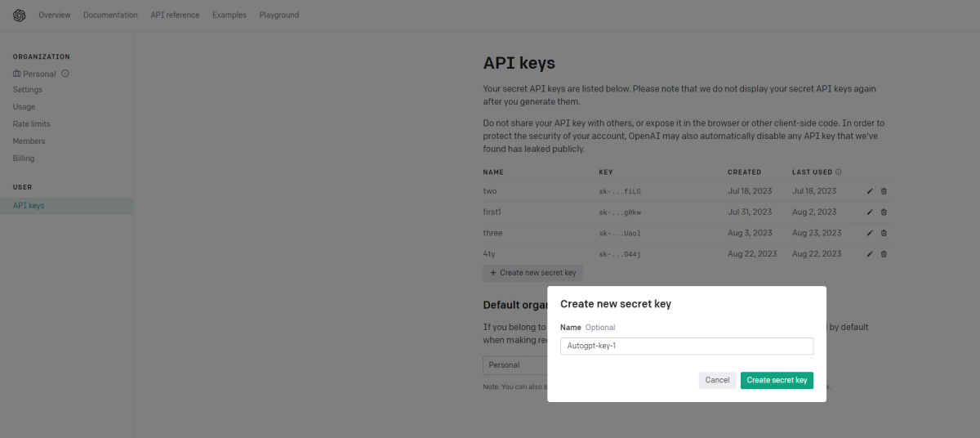The height and width of the screenshot is (438, 980).
Task: Open Members in the sidebar
Action: tap(29, 141)
